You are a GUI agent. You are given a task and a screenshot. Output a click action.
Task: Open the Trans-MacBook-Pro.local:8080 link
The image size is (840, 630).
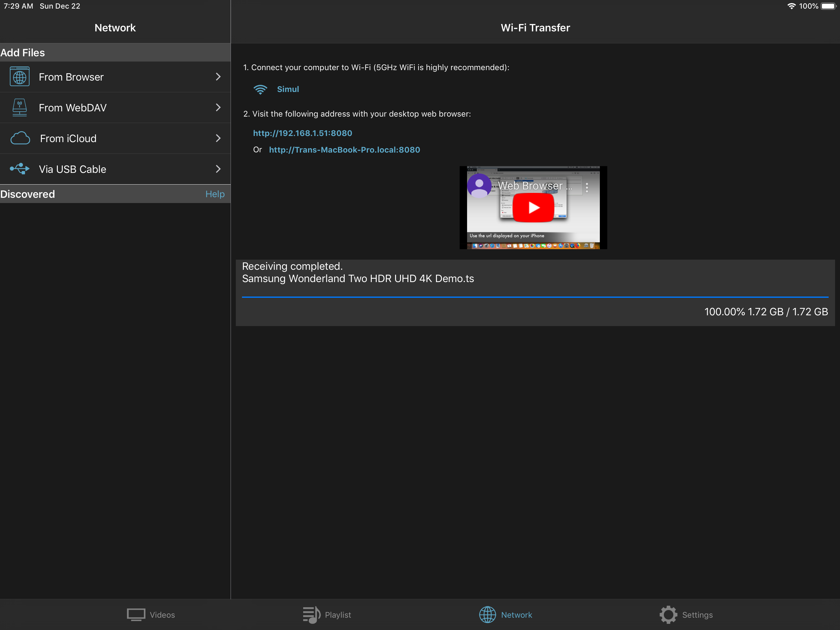pos(344,150)
